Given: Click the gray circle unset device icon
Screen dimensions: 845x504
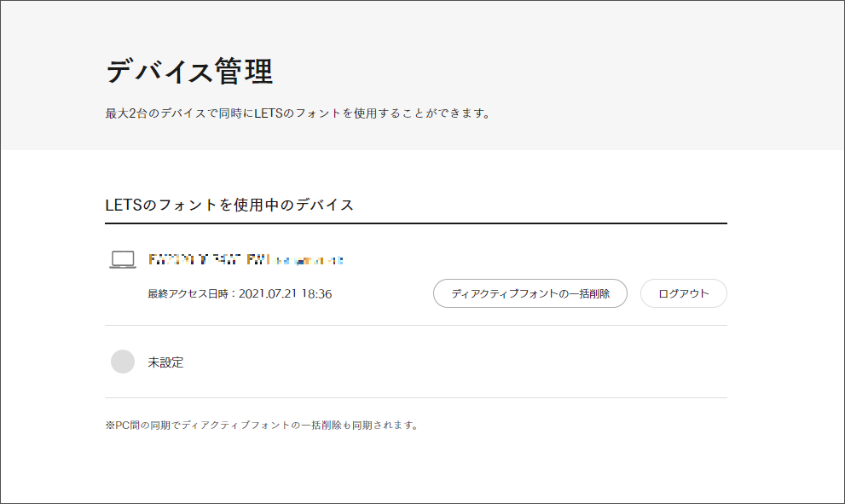Looking at the screenshot, I should [123, 362].
